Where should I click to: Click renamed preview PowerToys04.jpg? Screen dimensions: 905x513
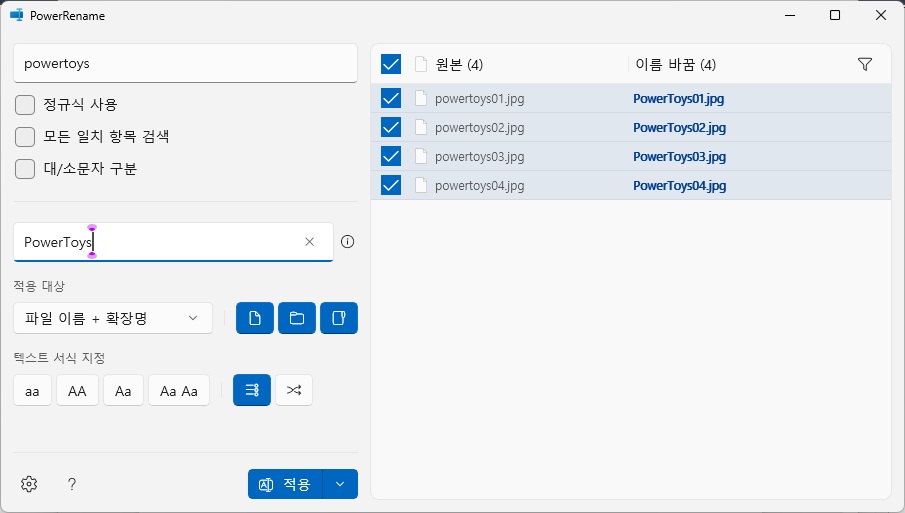pyautogui.click(x=679, y=186)
